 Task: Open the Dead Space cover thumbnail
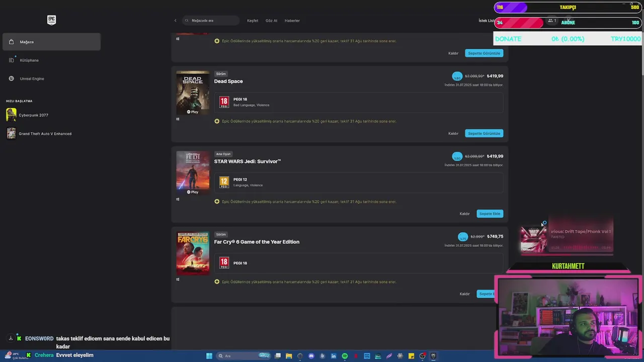click(193, 93)
